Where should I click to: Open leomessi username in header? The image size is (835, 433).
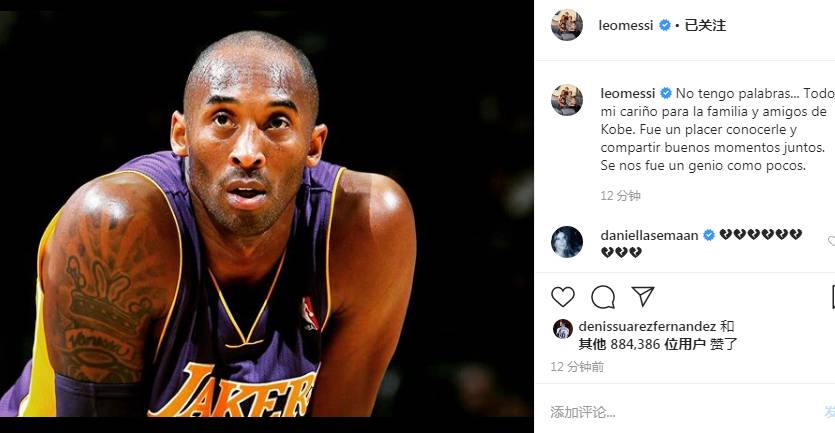click(x=626, y=25)
